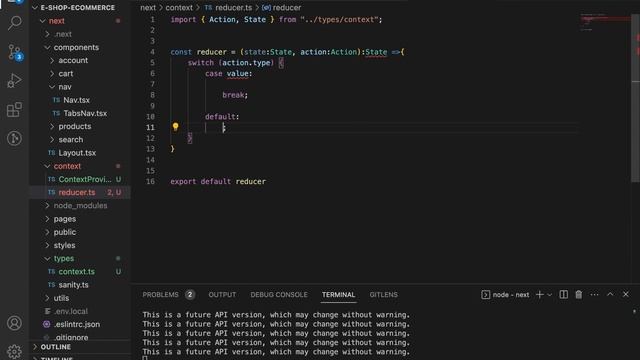
Task: Click the editor vertical scrollbar
Action: 636,98
